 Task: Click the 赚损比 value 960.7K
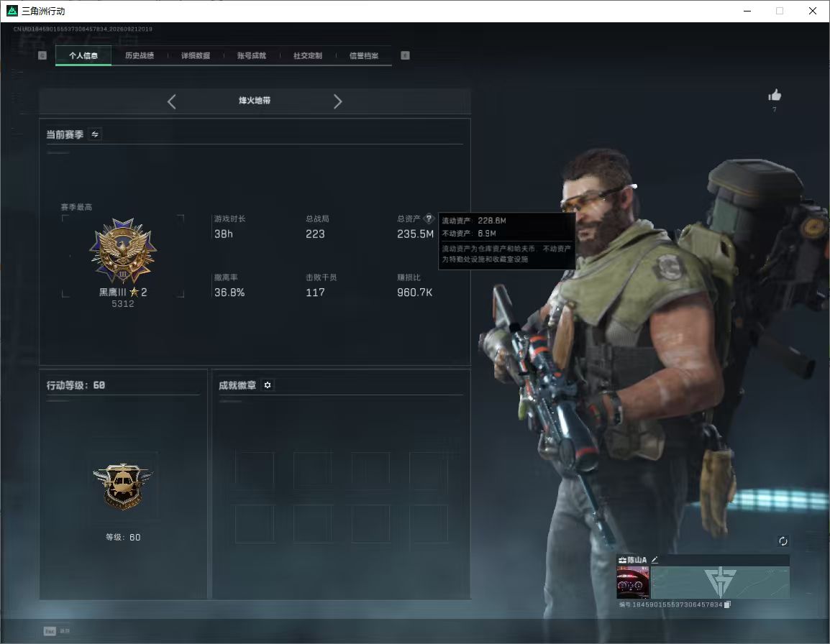pos(414,292)
